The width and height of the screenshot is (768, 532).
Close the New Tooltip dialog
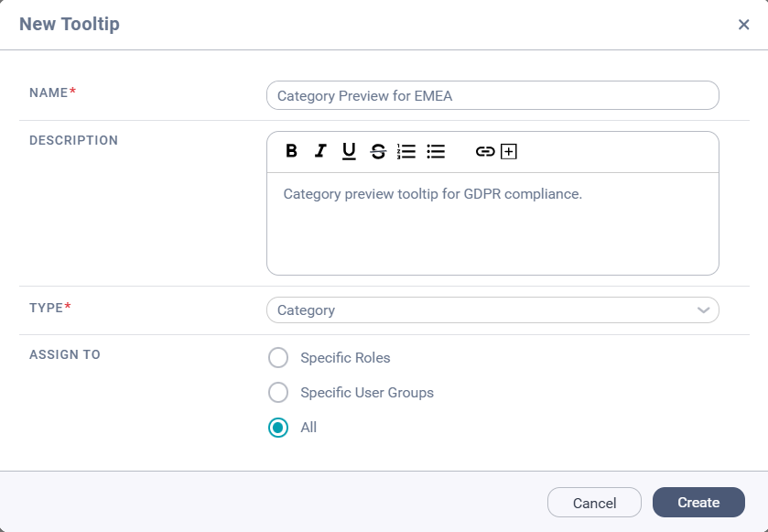tap(743, 25)
